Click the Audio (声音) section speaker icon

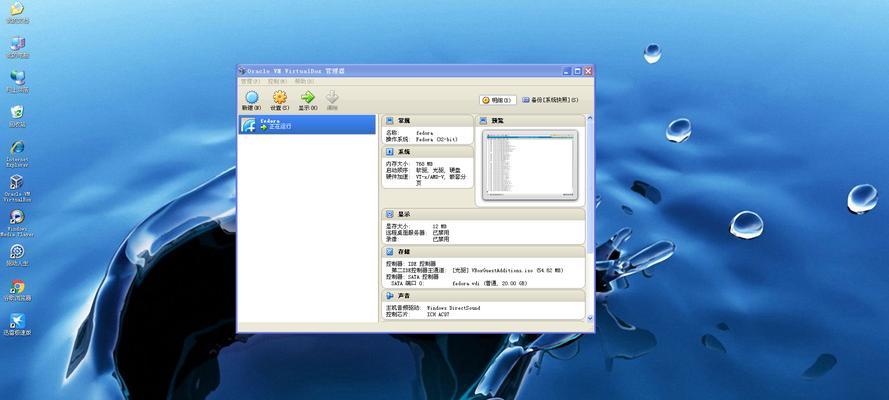390,296
